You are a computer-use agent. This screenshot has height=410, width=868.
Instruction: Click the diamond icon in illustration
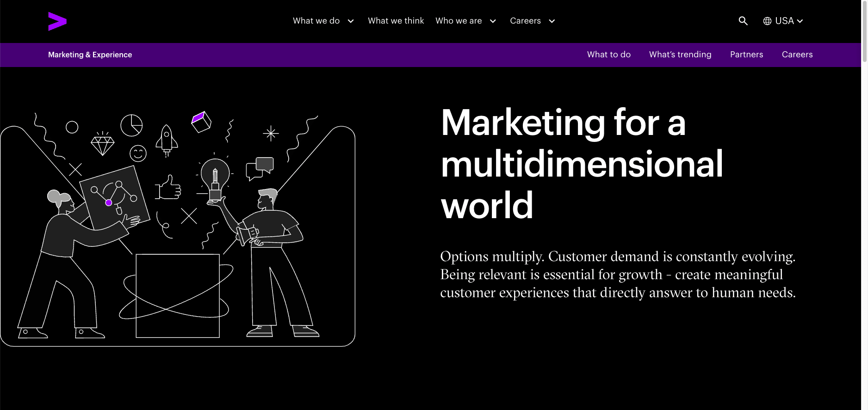[102, 145]
